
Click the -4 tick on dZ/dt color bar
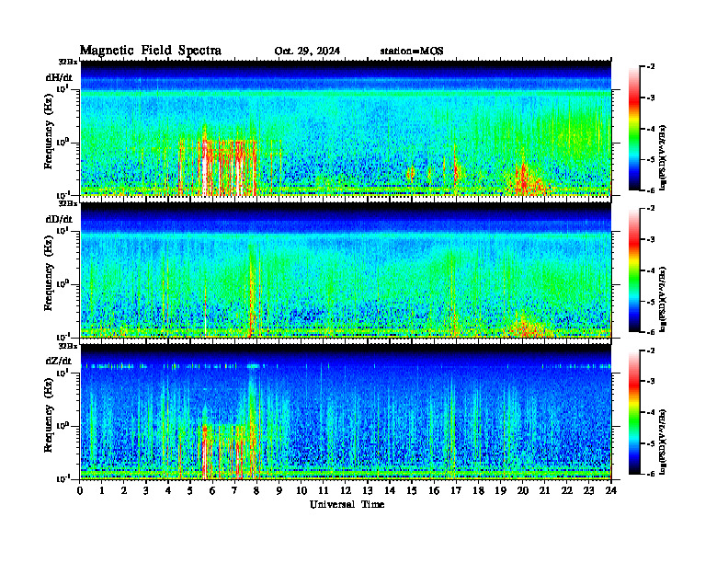[x=651, y=412]
